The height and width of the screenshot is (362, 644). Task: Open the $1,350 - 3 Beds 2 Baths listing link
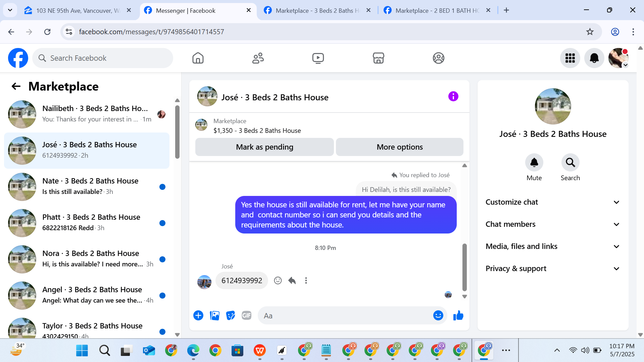pos(257,131)
